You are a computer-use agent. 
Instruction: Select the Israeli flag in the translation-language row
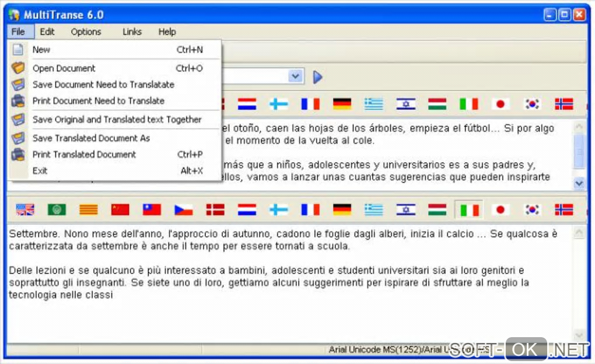(405, 209)
